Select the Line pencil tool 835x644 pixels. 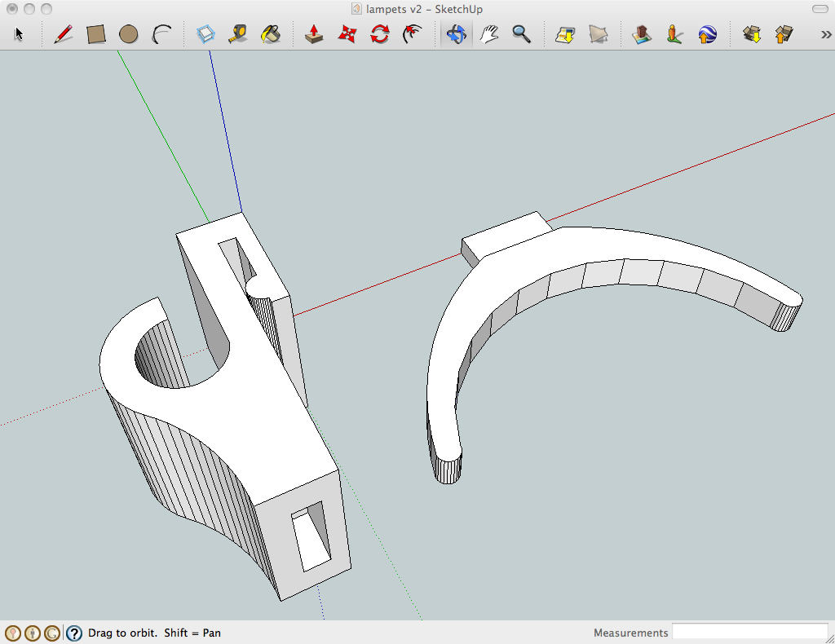(63, 34)
